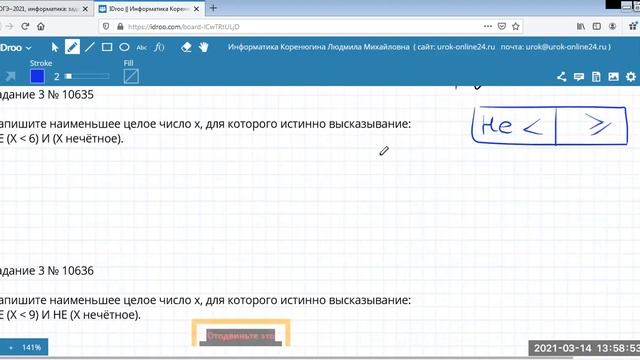The image size is (640, 360).
Task: Select the rectangle shape tool
Action: [x=107, y=47]
